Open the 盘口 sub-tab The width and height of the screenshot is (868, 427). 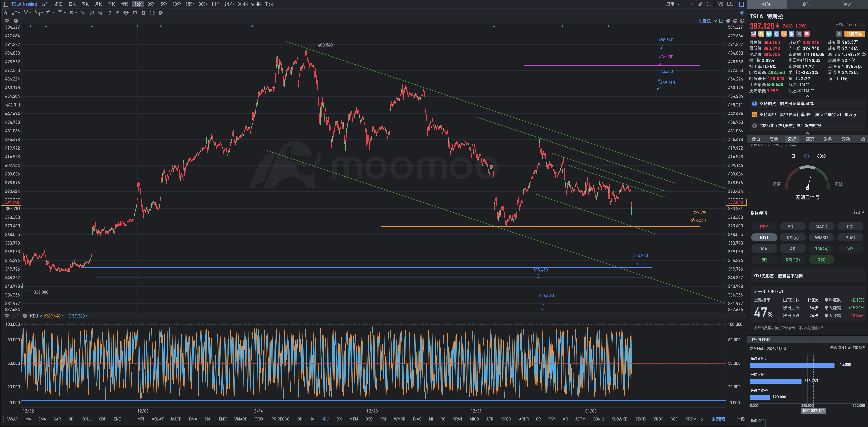(x=756, y=139)
